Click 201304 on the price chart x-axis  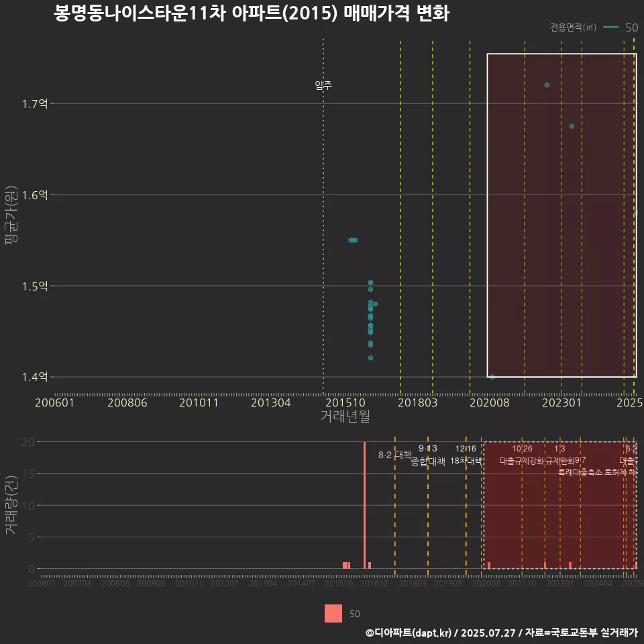point(270,402)
